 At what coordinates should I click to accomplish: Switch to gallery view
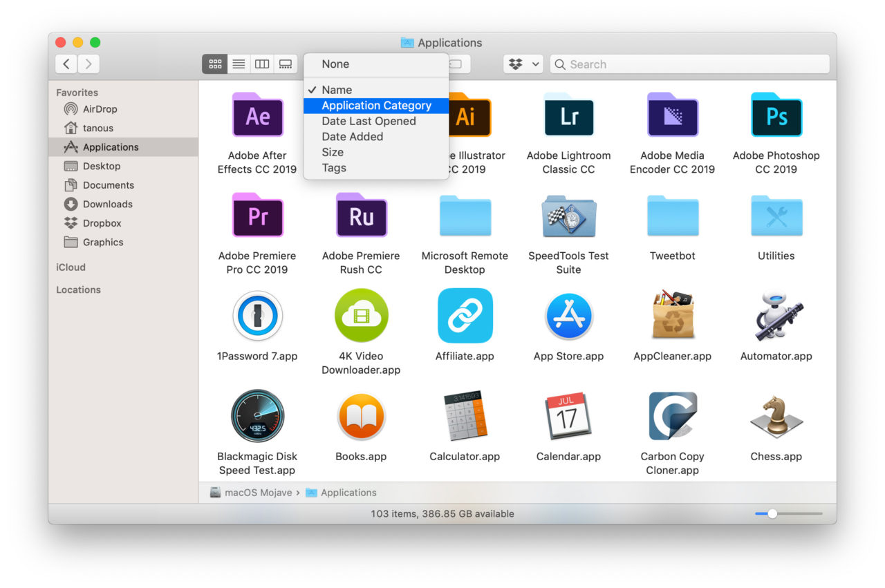pos(286,64)
